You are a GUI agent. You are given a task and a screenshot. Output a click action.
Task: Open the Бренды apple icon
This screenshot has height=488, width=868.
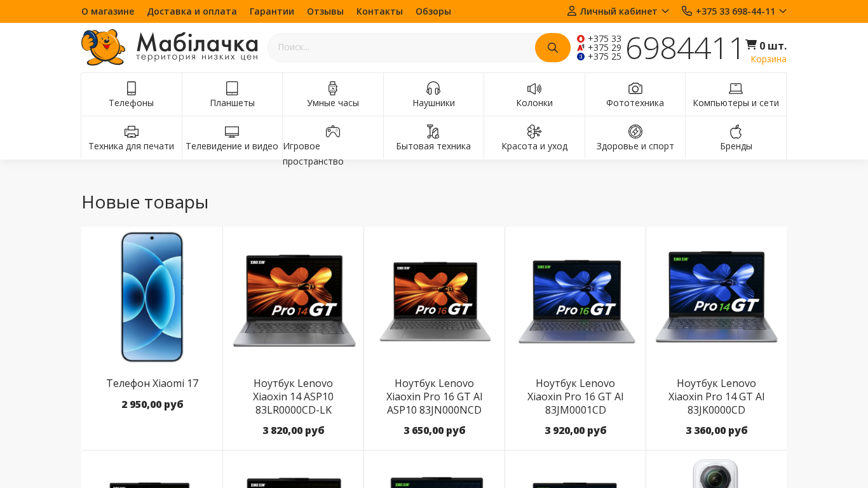[x=736, y=132]
